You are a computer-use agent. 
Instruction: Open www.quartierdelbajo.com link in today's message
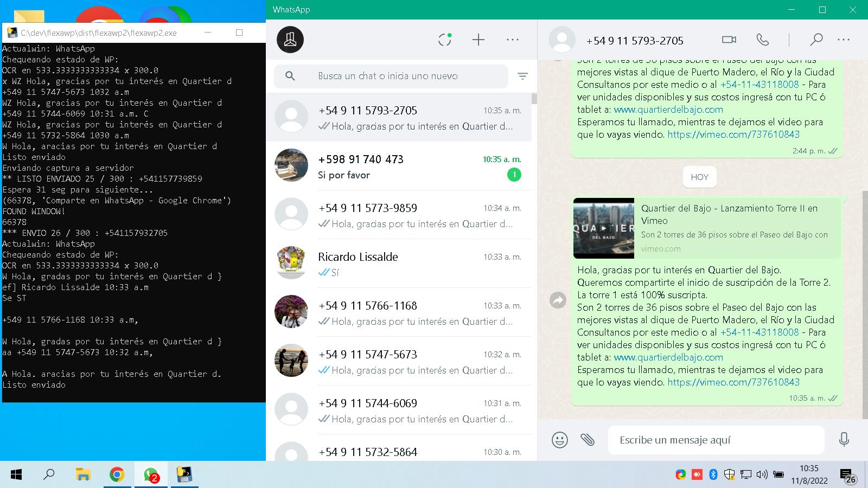[668, 357]
